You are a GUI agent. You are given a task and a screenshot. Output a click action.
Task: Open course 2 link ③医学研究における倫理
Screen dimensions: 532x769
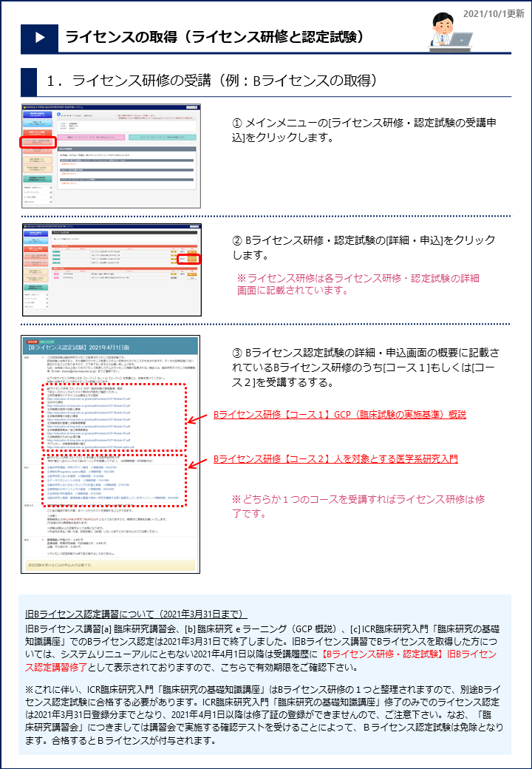[75, 476]
